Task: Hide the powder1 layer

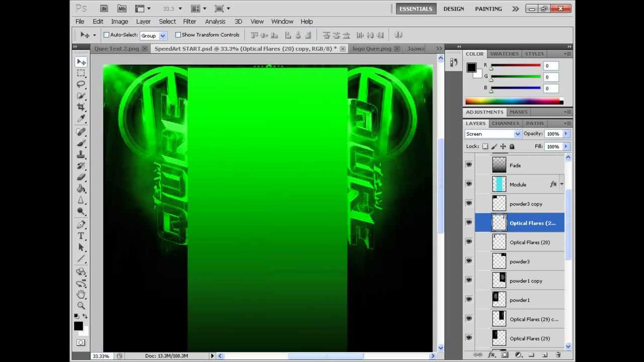Action: [469, 299]
